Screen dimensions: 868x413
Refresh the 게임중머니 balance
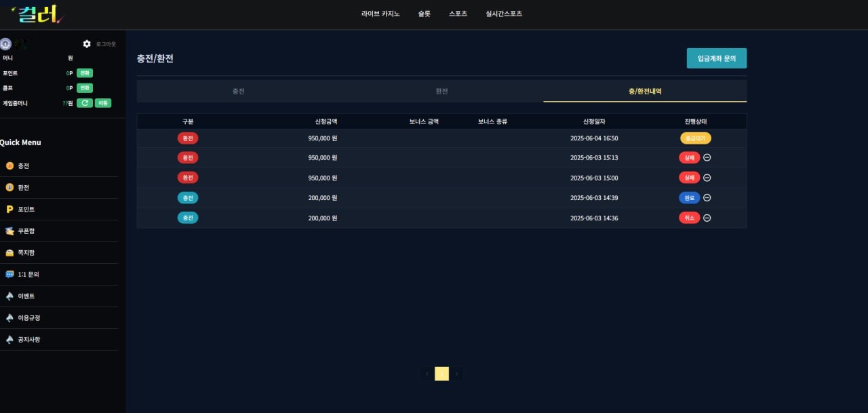coord(85,103)
